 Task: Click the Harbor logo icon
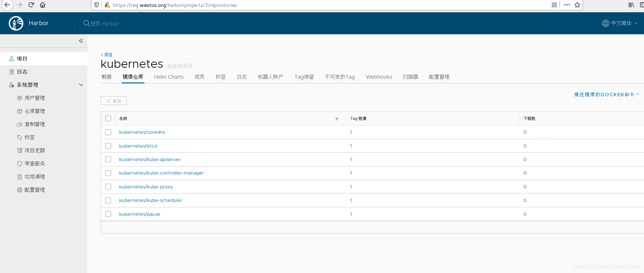coord(16,23)
